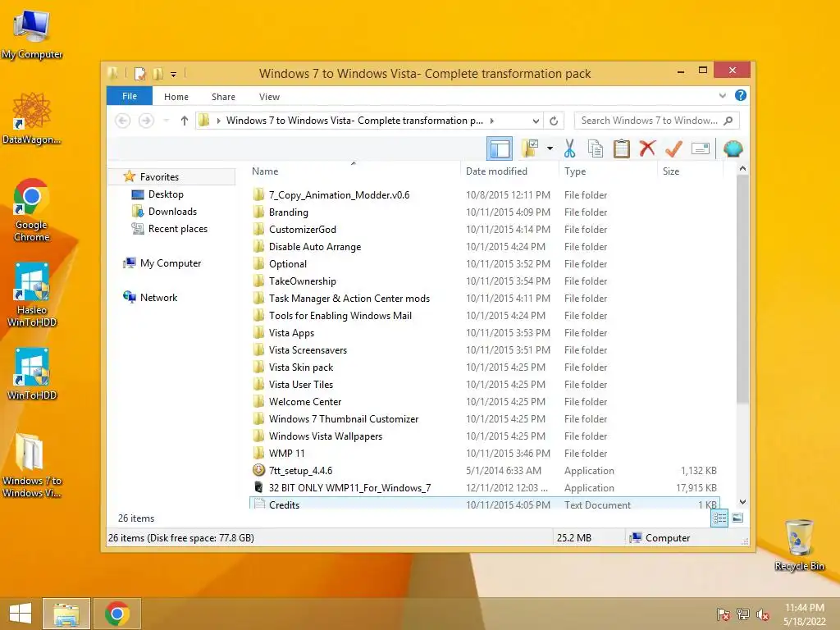Screen dimensions: 840x630
Task: Sort by the Size column header
Action: (690, 171)
